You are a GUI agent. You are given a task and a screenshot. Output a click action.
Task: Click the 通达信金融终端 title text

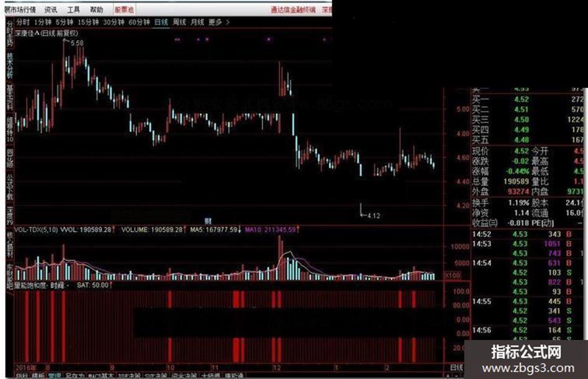click(293, 10)
